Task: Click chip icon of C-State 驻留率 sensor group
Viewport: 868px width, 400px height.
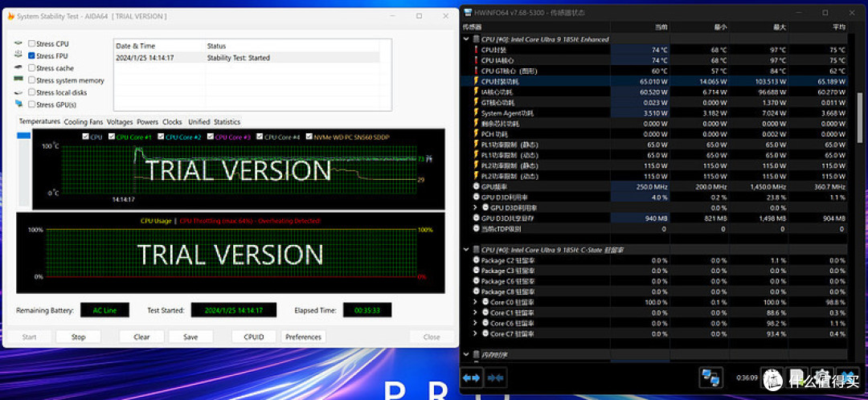Action: (x=476, y=250)
